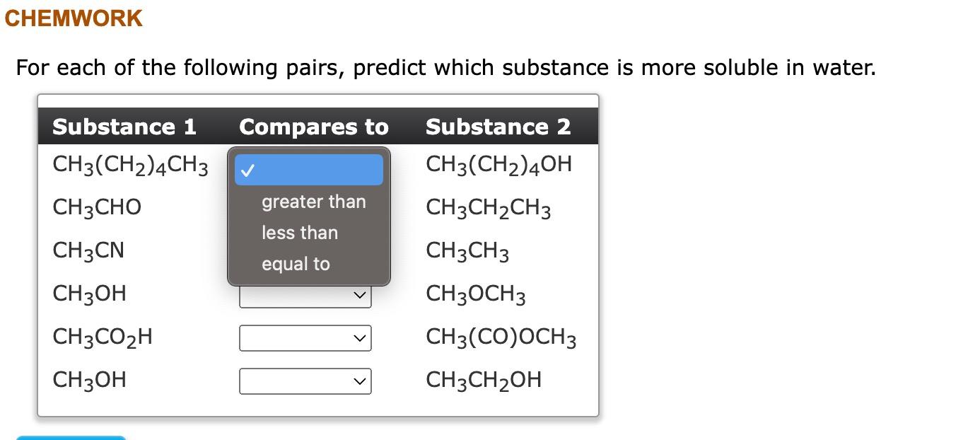Click the 'Compares to' column header
980x440 pixels.
(314, 127)
